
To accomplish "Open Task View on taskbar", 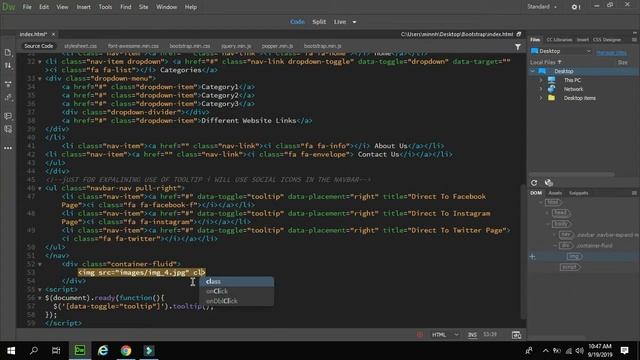I will 56,351.
